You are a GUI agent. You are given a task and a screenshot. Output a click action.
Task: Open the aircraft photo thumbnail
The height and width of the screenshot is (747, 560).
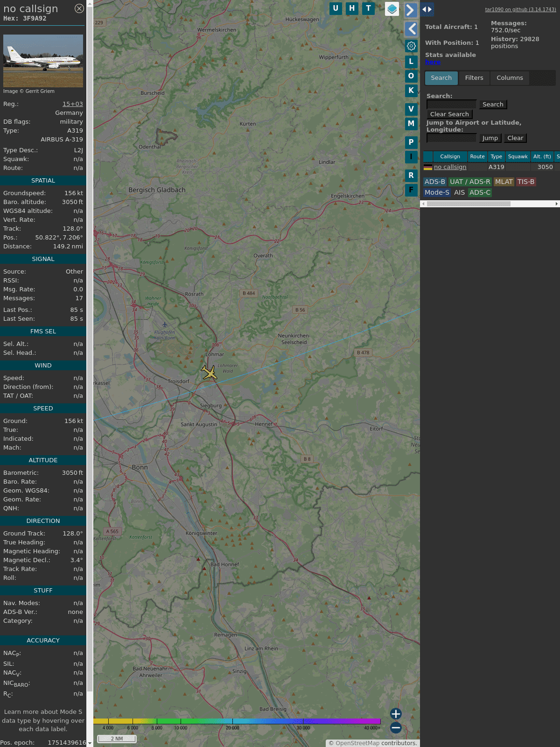click(x=43, y=61)
